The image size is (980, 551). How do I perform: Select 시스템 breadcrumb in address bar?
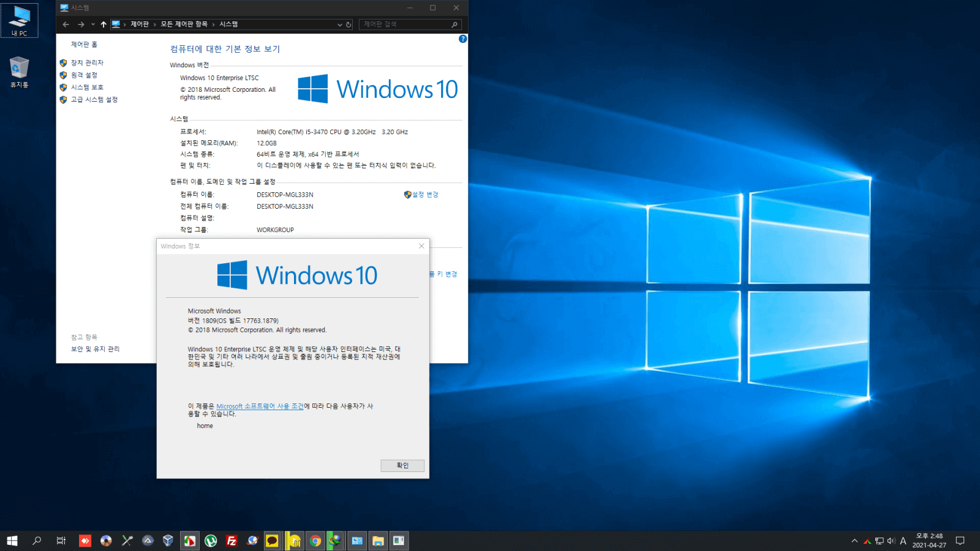click(228, 24)
